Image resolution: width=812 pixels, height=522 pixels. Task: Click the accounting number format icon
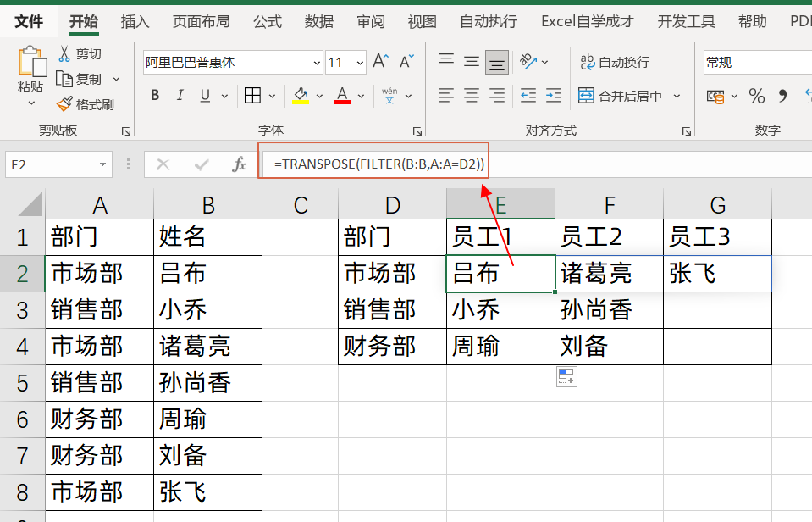point(715,96)
